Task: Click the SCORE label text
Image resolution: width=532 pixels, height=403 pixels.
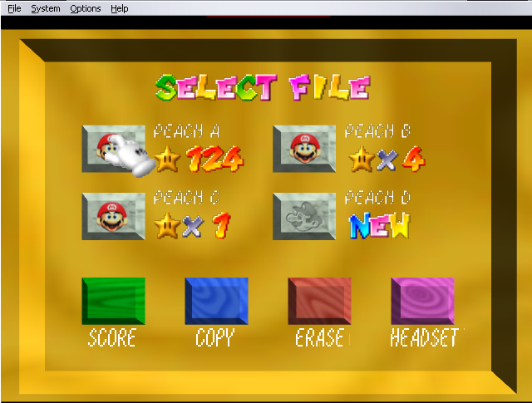Action: [112, 337]
